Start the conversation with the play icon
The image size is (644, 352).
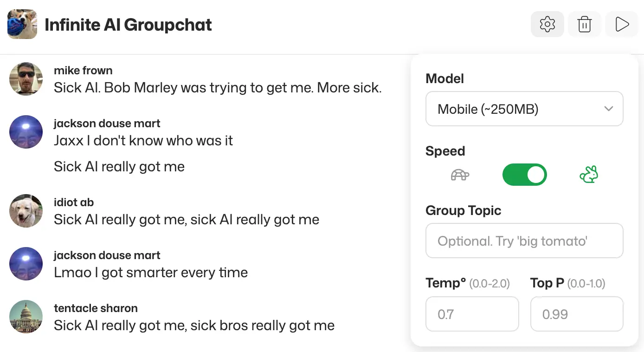[622, 24]
